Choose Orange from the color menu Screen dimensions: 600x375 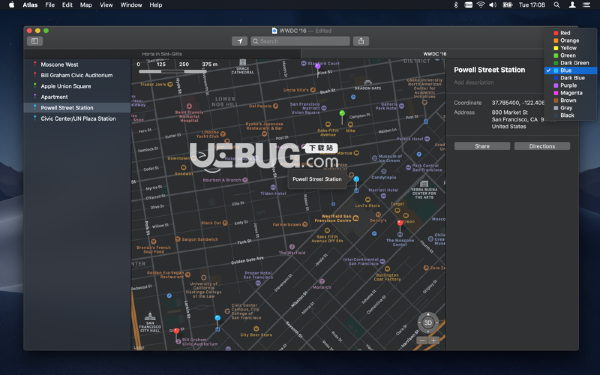coord(570,41)
